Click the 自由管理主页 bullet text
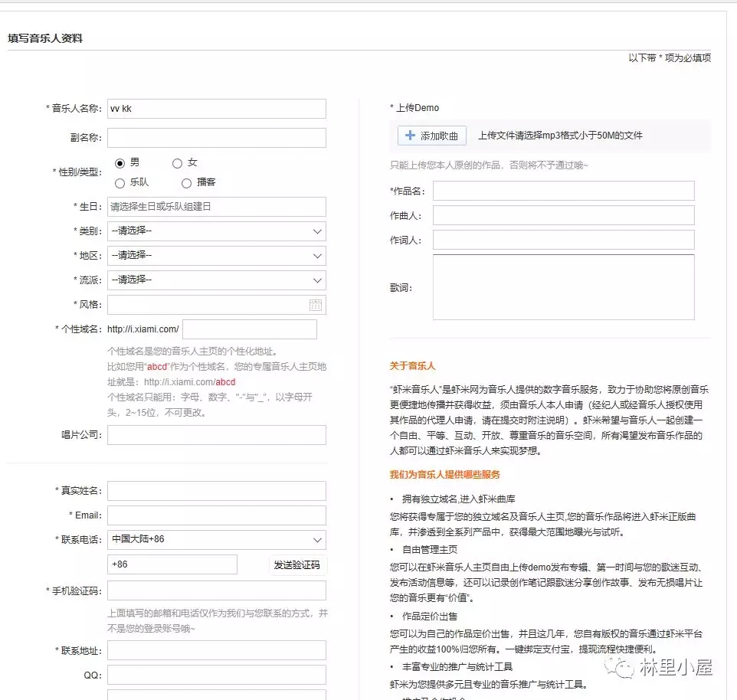Image resolution: width=737 pixels, height=700 pixels. [430, 549]
